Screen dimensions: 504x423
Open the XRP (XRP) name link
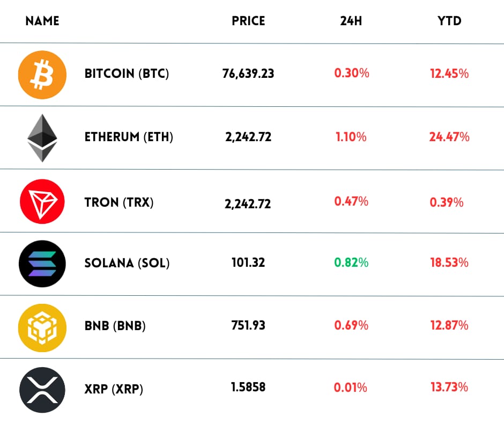tap(114, 389)
